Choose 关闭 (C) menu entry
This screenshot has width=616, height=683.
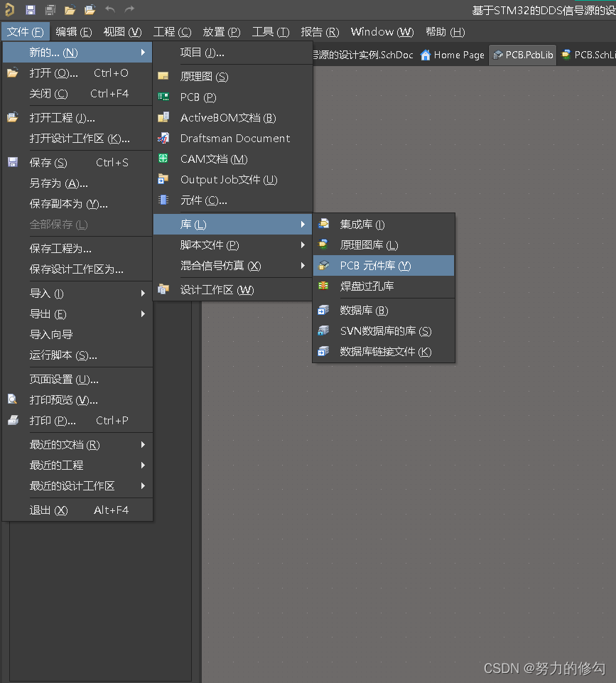pos(77,93)
